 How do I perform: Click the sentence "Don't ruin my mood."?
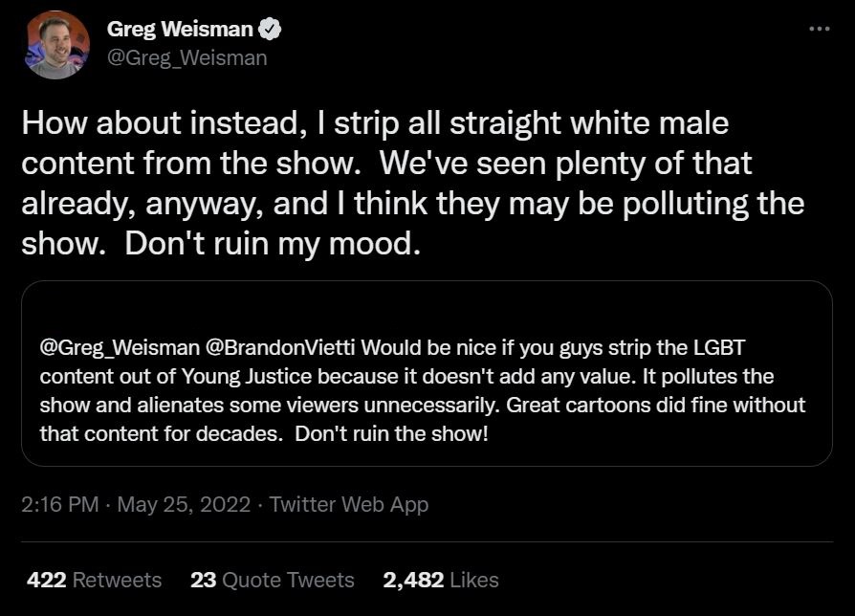pyautogui.click(x=274, y=243)
